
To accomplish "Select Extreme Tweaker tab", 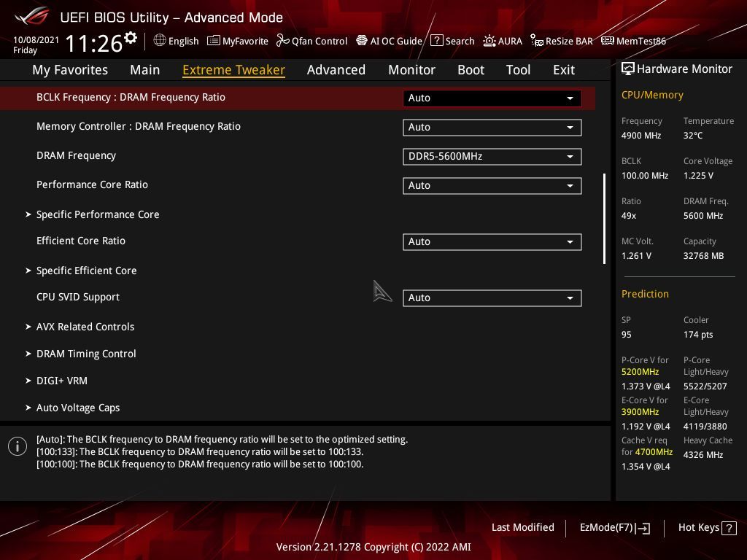I will pos(234,70).
